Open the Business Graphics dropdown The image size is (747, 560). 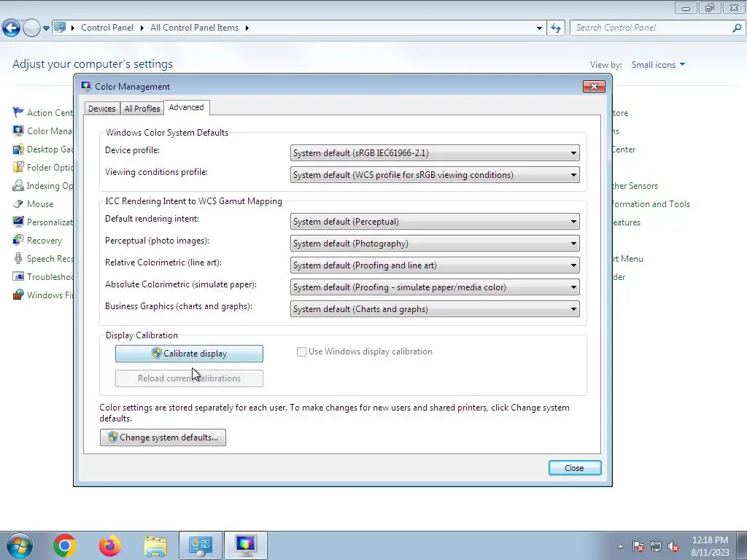(x=435, y=309)
